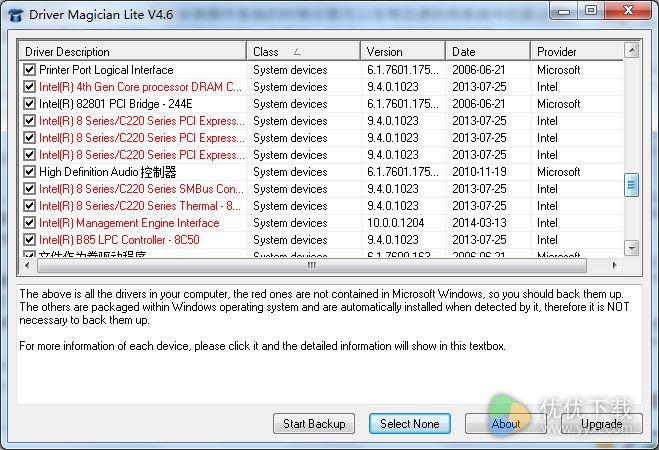Select Intel(R) 82801 PCI Bridge - 244E text
Screen dimensions: 659x450
click(116, 103)
